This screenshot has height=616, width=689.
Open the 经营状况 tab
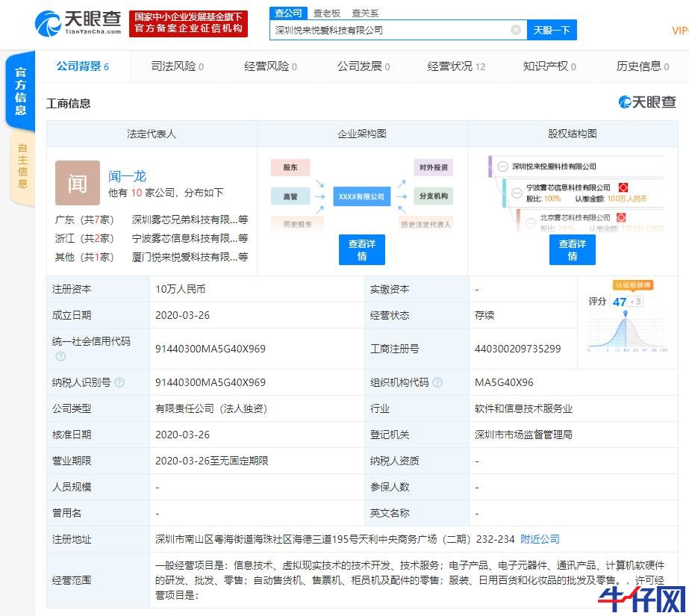click(455, 66)
